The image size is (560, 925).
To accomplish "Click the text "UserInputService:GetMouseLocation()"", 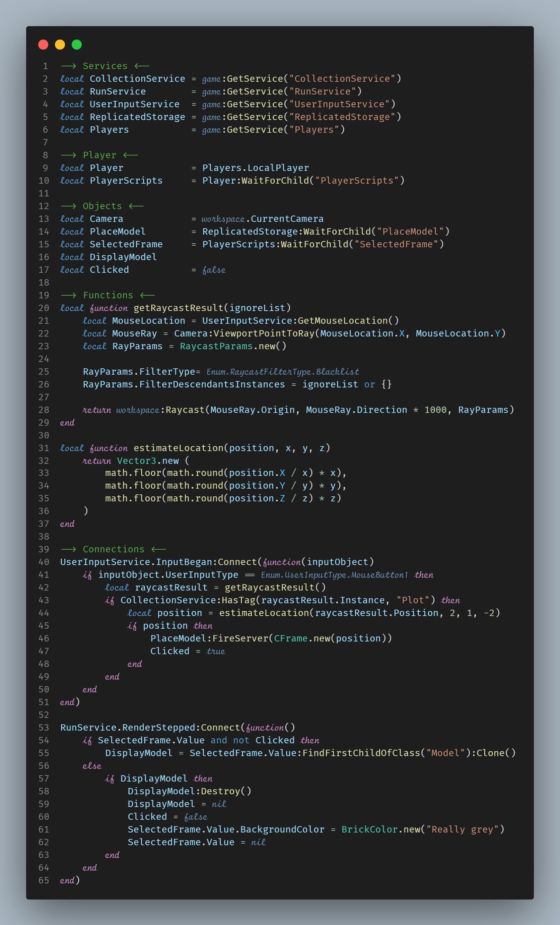I will [x=301, y=321].
